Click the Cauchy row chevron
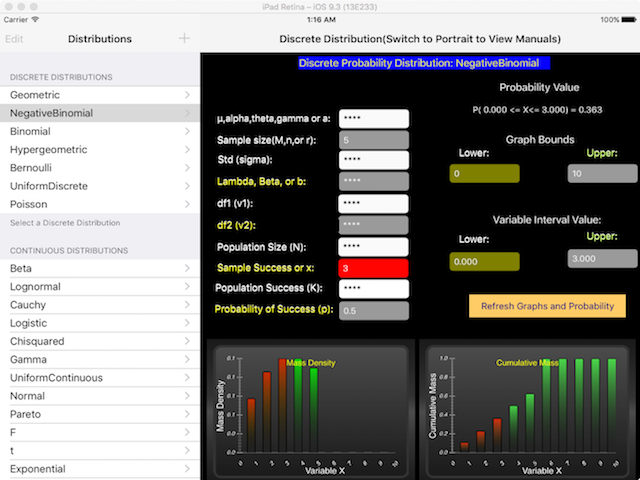The image size is (640, 480). (x=187, y=305)
